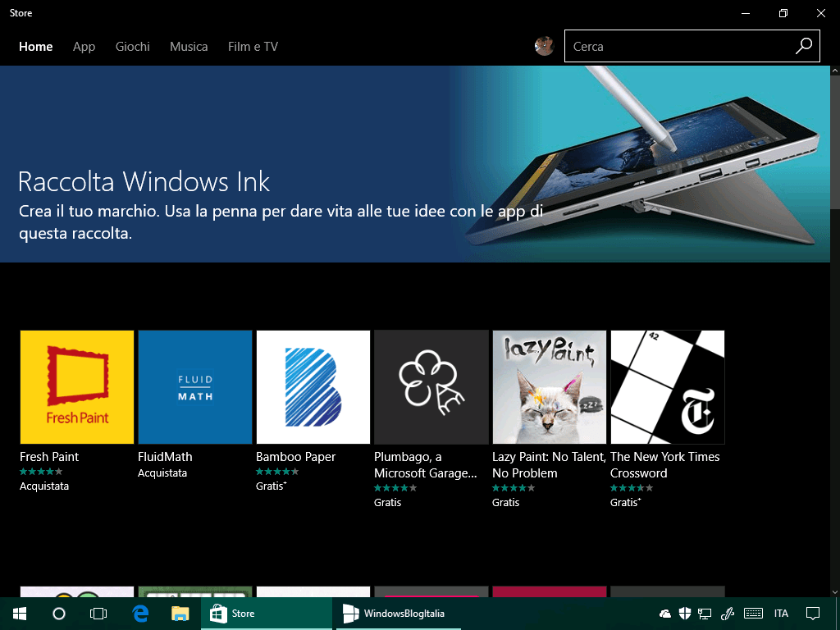Click the scrollbar up arrow
The image size is (840, 630).
(x=834, y=72)
